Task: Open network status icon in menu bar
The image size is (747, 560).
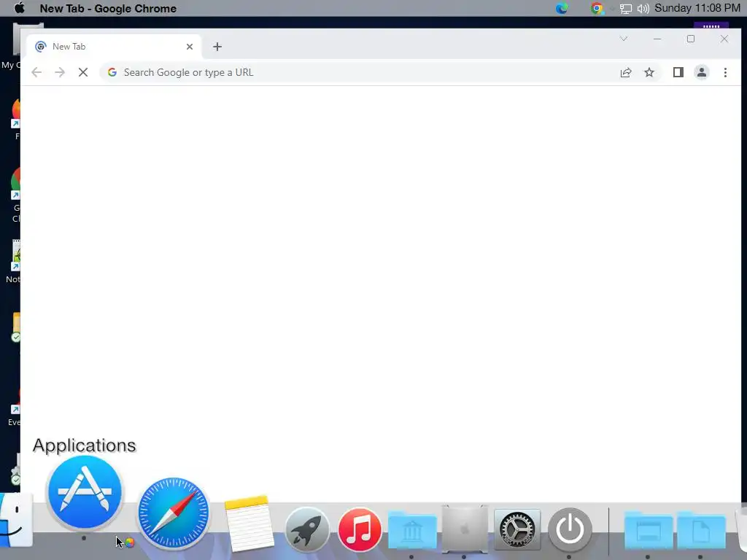Action: coord(625,9)
